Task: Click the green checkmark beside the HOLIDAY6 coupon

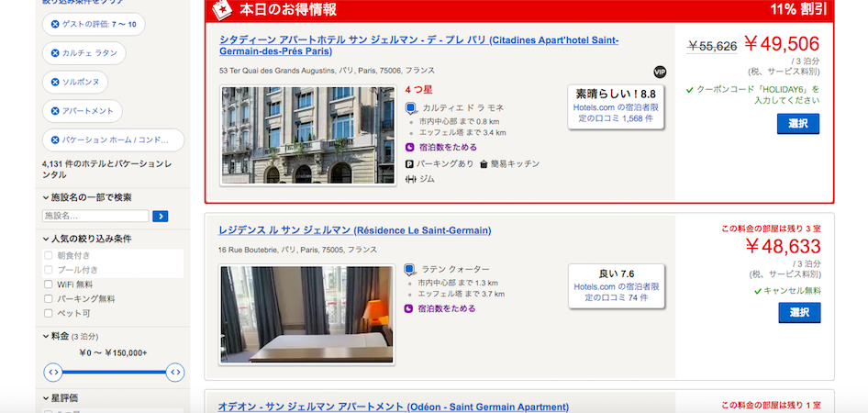Action: (690, 90)
